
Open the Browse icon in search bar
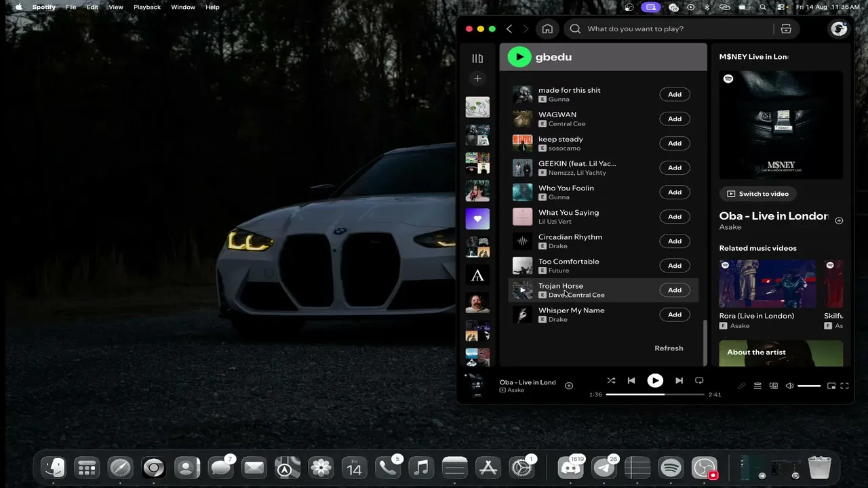coord(786,29)
